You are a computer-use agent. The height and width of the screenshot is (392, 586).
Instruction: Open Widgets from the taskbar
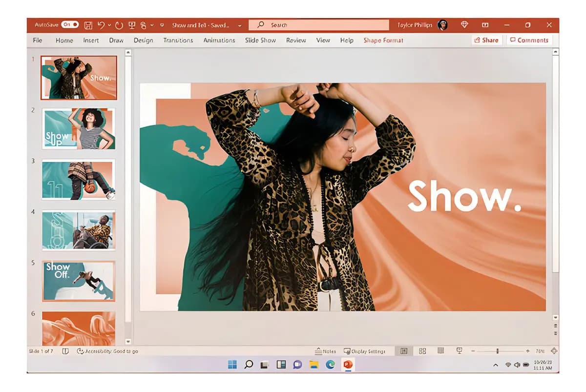pyautogui.click(x=281, y=364)
